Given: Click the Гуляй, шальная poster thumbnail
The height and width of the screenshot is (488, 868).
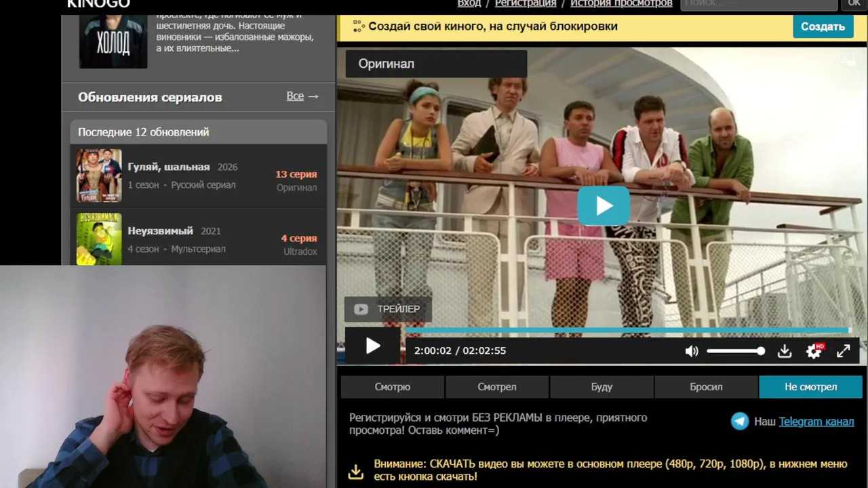Looking at the screenshot, I should click(x=99, y=176).
